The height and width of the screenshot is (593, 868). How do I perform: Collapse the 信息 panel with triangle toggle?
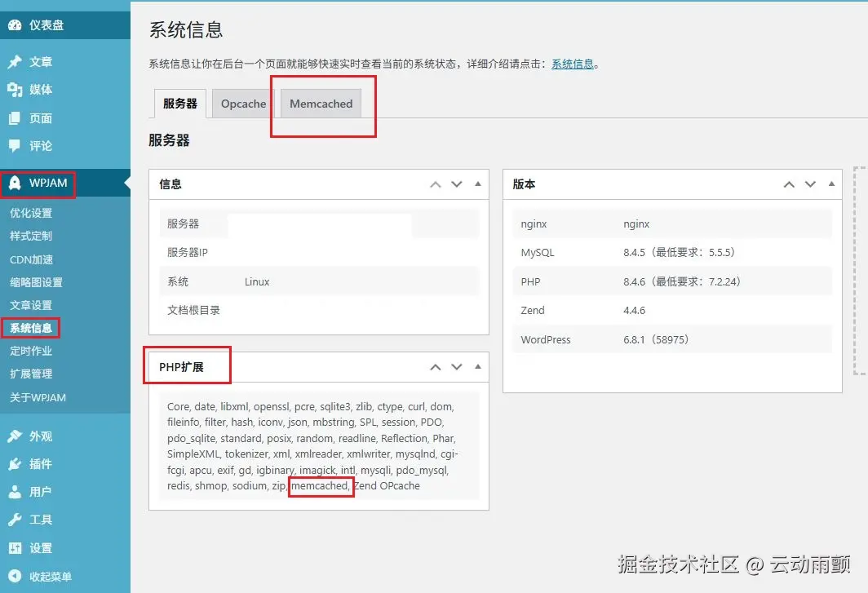click(478, 184)
